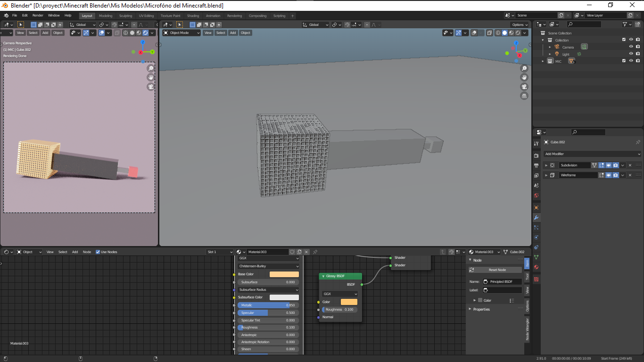Open the GGX distribution dropdown in Glossy BSDF
This screenshot has height=362, width=644.
pos(339,294)
